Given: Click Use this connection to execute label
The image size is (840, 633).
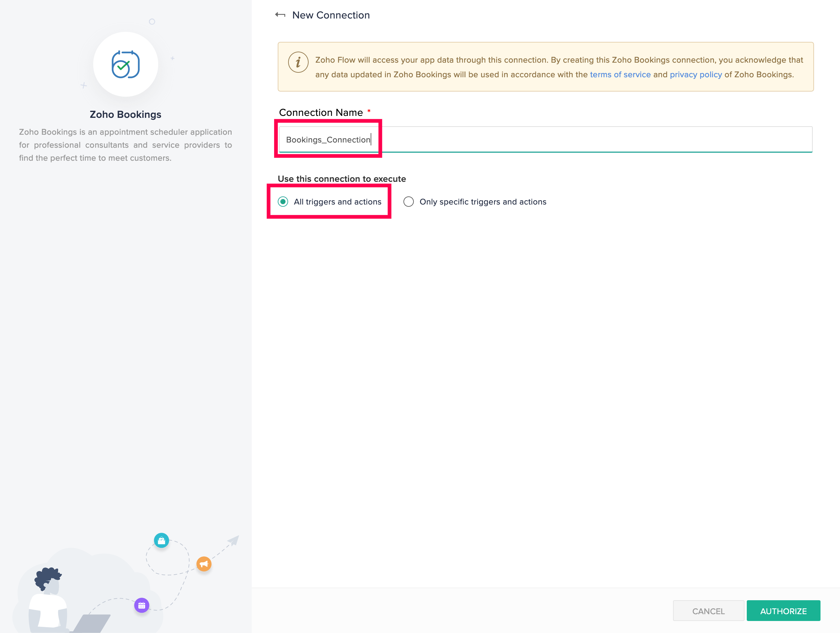Looking at the screenshot, I should coord(342,179).
